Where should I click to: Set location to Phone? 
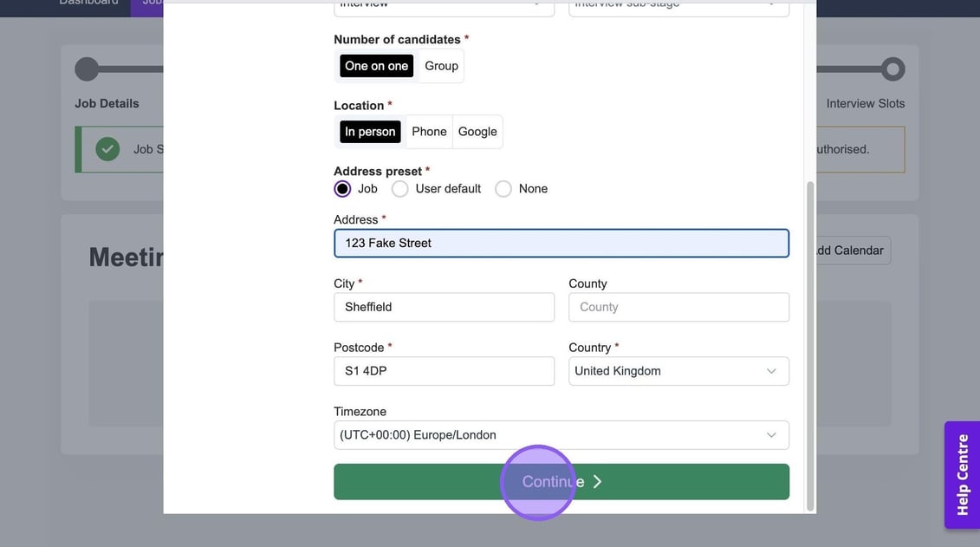[x=429, y=132]
